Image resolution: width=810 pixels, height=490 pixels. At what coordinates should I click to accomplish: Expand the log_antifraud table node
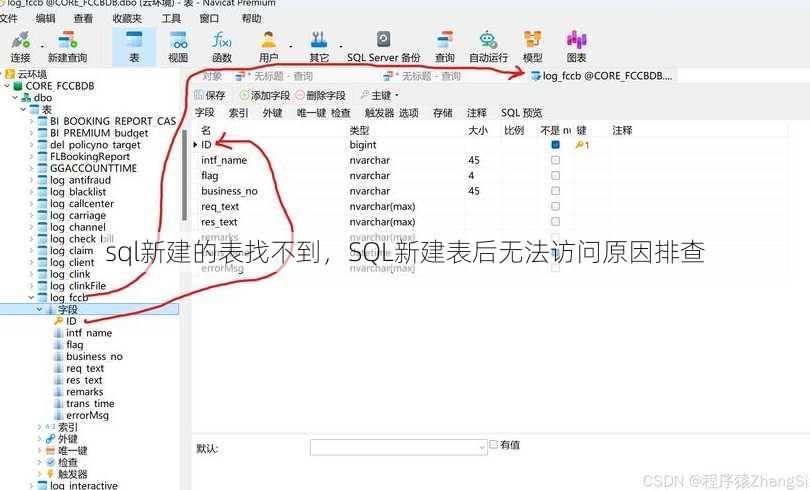coord(31,180)
